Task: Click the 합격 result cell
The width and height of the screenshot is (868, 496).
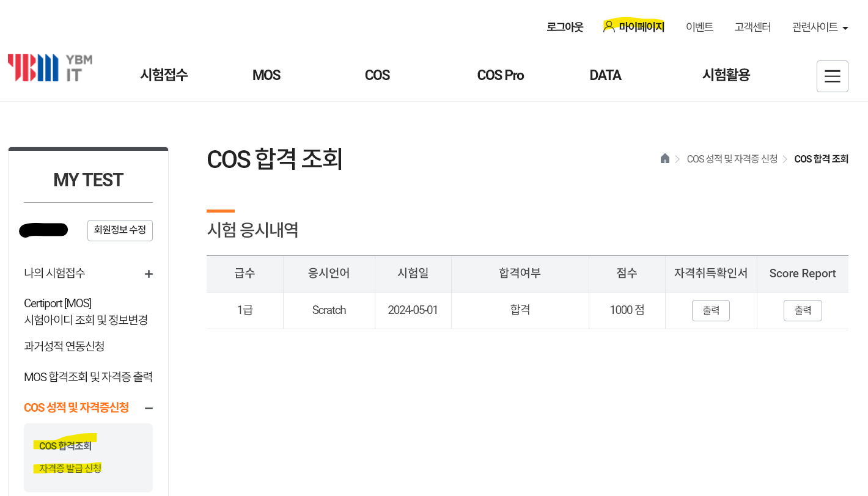Action: 520,310
